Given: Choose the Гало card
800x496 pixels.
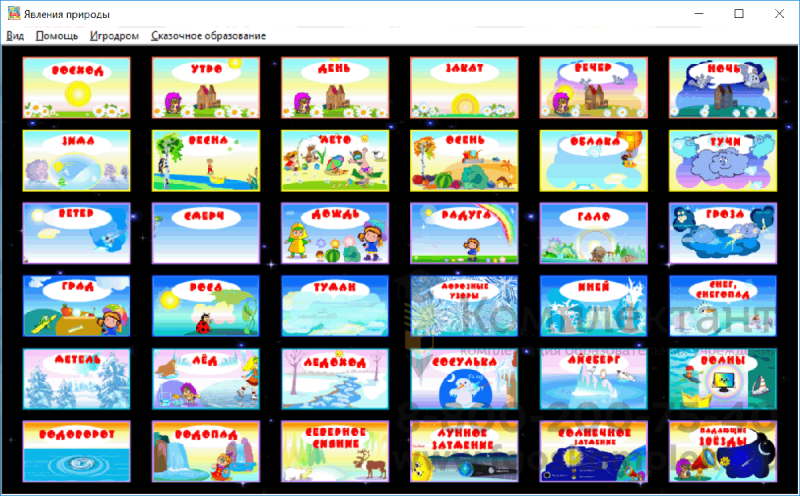Looking at the screenshot, I should (594, 233).
